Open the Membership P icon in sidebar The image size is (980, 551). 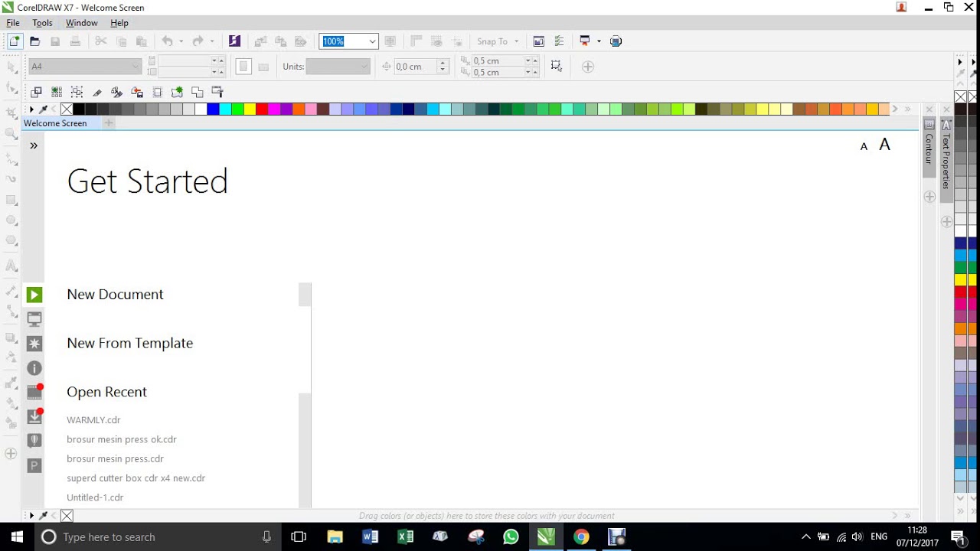34,465
